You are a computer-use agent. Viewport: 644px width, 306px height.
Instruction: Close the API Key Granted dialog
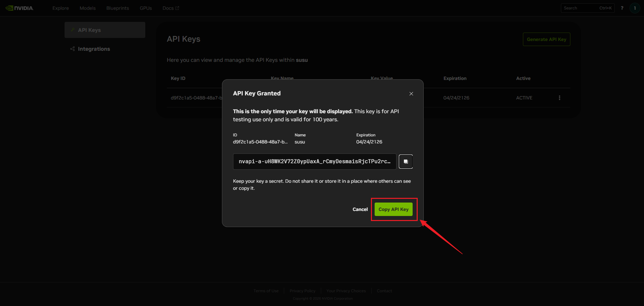(x=411, y=94)
